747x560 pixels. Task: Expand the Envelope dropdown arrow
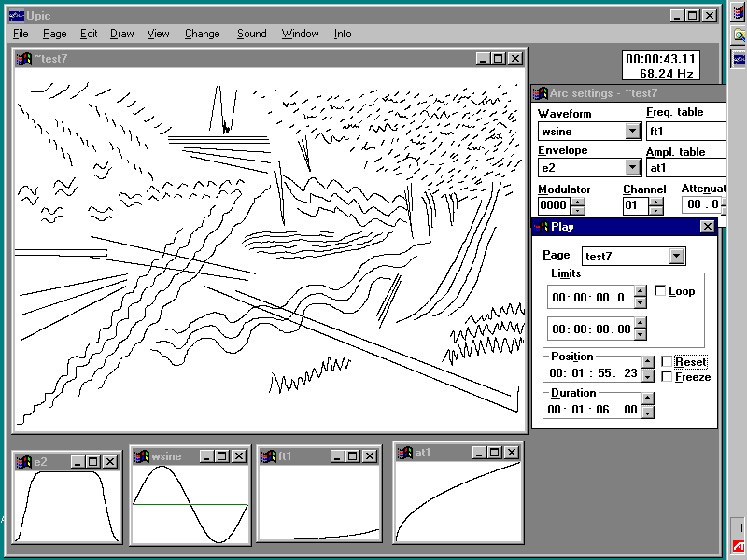(x=633, y=167)
